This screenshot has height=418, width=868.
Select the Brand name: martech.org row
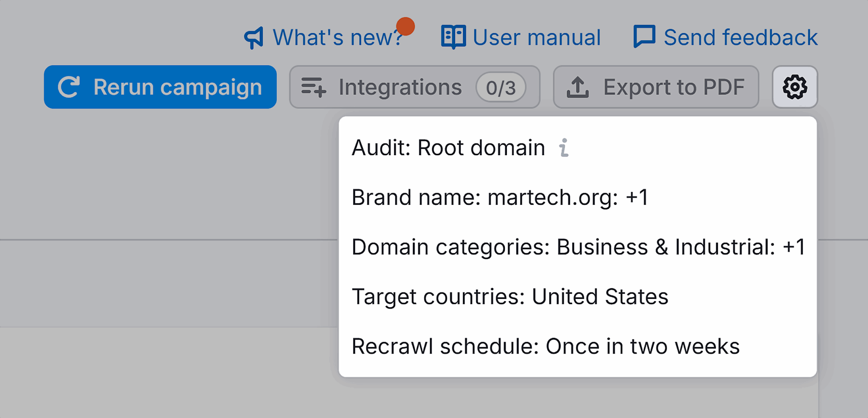500,197
